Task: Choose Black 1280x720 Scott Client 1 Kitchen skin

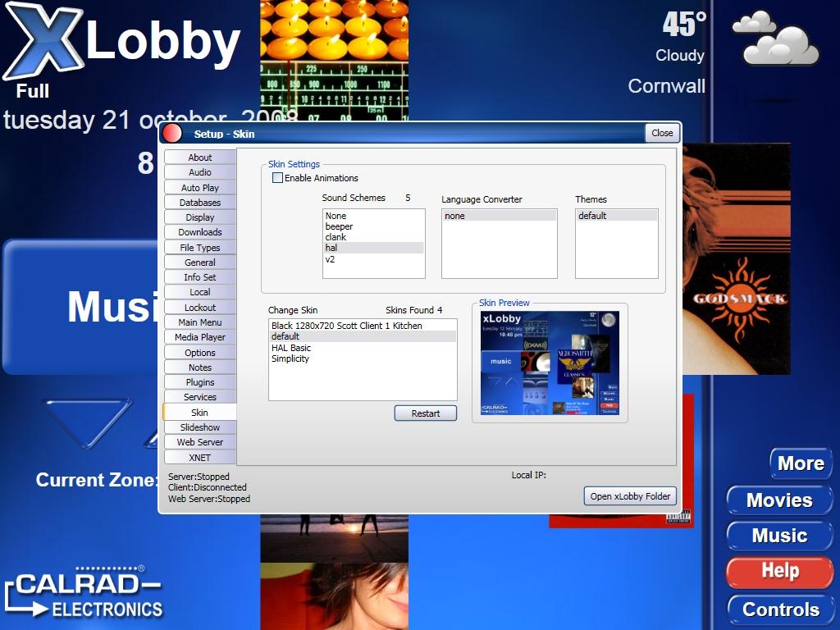Action: coord(363,325)
